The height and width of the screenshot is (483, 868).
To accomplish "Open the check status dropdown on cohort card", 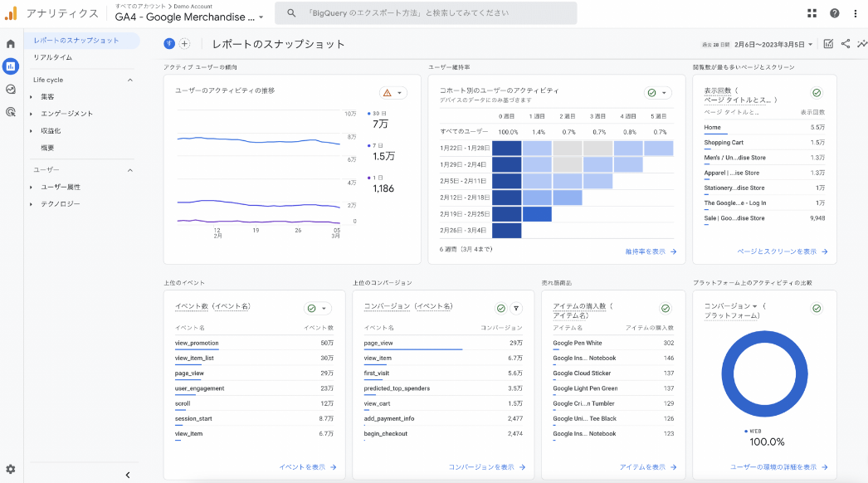I will tap(658, 93).
